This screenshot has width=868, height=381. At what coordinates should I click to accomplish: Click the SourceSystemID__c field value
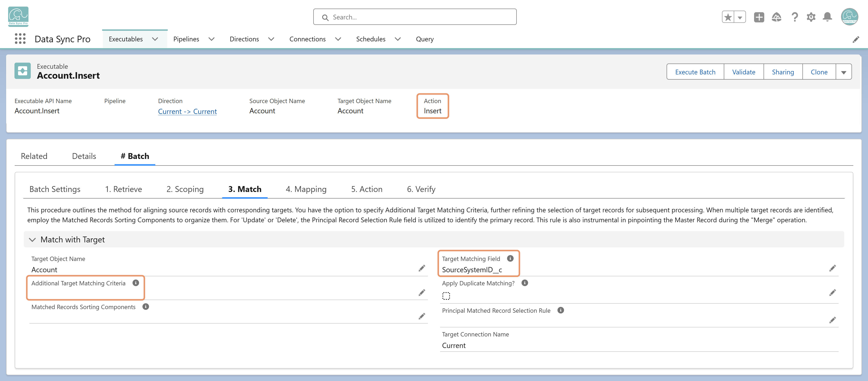[x=472, y=270]
